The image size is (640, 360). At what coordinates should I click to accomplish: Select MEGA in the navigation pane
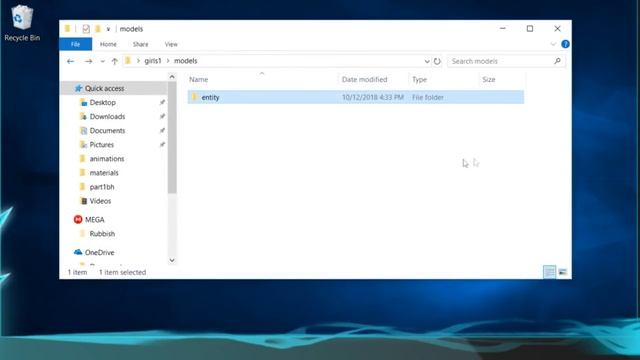(95, 220)
